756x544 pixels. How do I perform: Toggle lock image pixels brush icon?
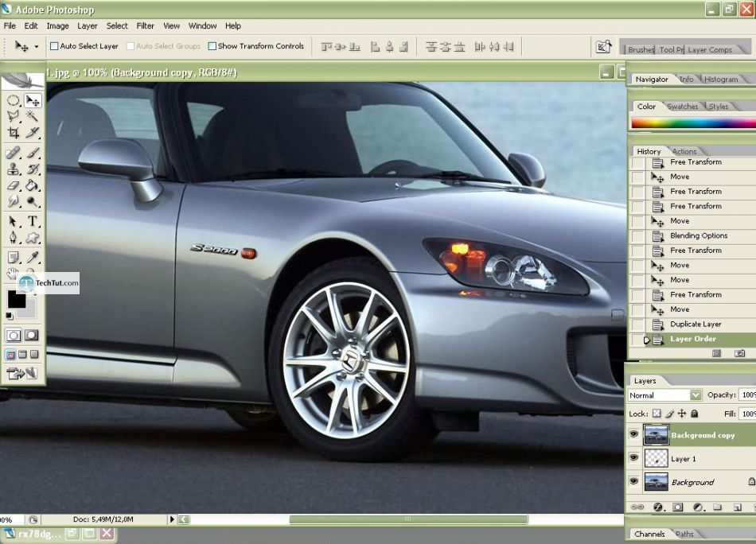coord(669,414)
